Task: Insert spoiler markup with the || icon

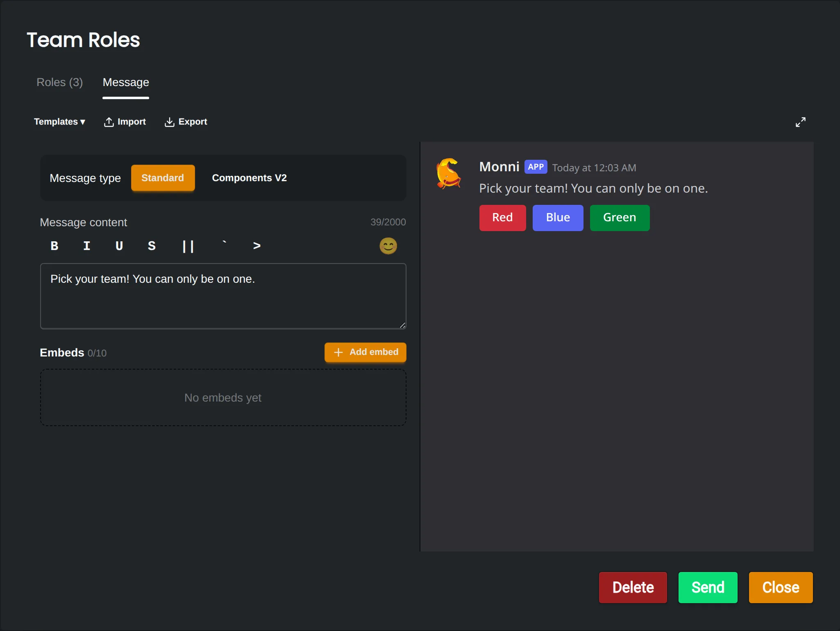Action: tap(188, 246)
